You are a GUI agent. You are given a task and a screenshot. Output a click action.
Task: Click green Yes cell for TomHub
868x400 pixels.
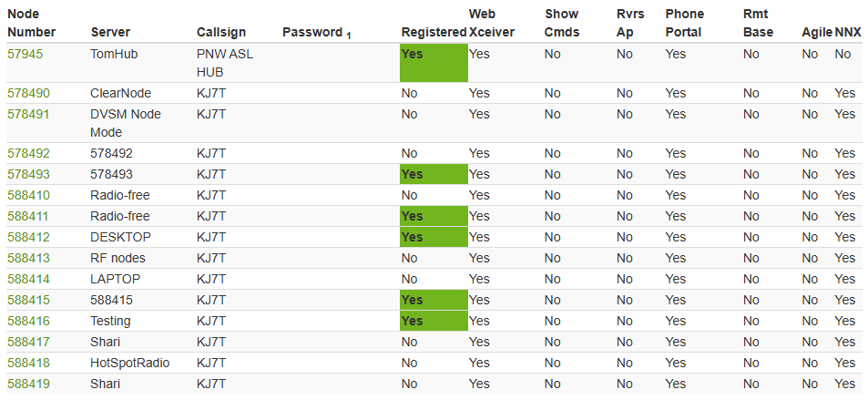(x=434, y=64)
